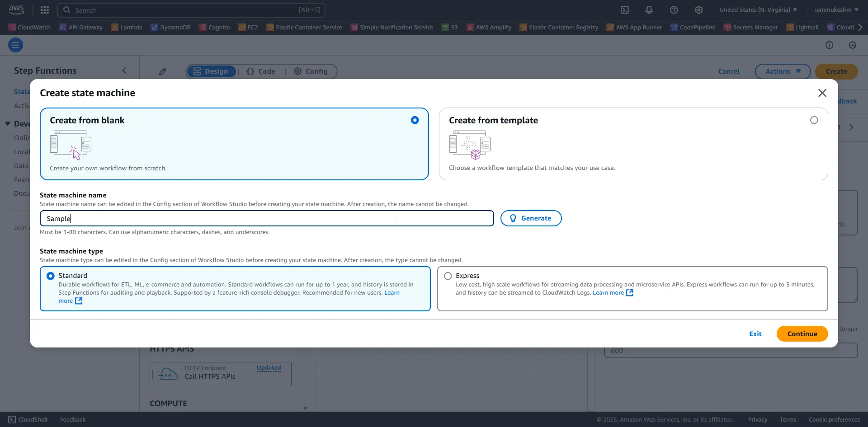Open the AWS services grid menu icon
Screen dimensions: 868x427
(44, 10)
